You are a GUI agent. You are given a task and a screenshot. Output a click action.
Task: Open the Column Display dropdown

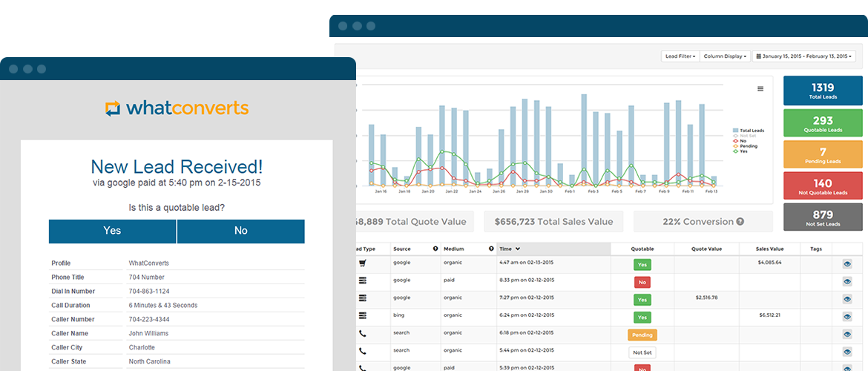tap(725, 56)
